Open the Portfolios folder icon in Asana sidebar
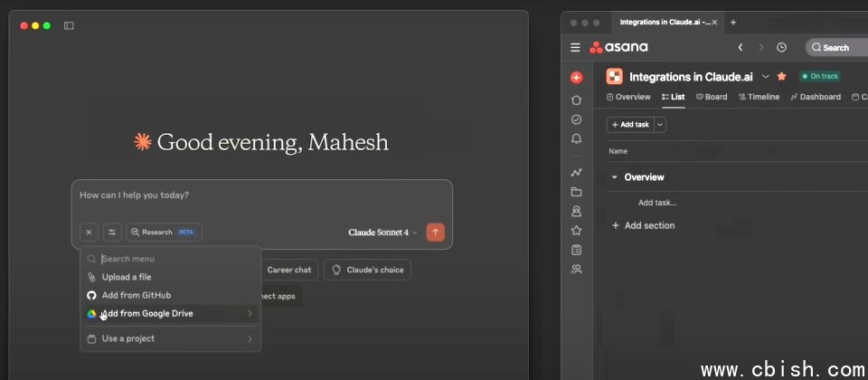The image size is (868, 380). 576,192
